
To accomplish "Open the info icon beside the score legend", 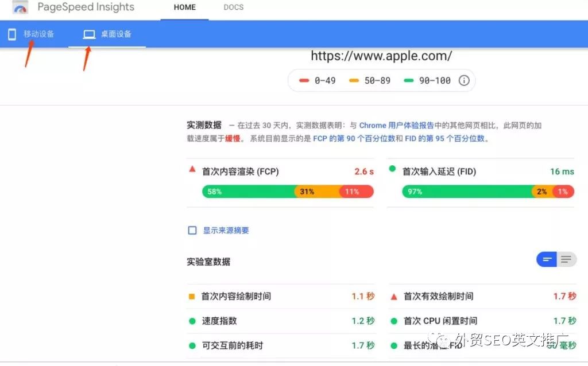I will tap(464, 80).
